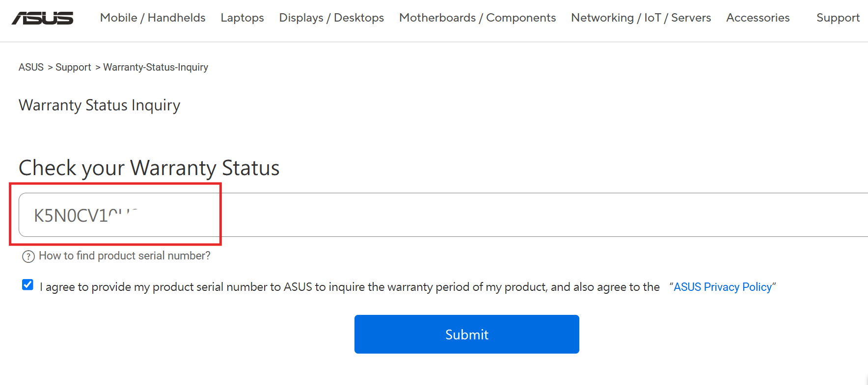868x385 pixels.
Task: Open the ASUS Privacy Policy link
Action: (723, 287)
